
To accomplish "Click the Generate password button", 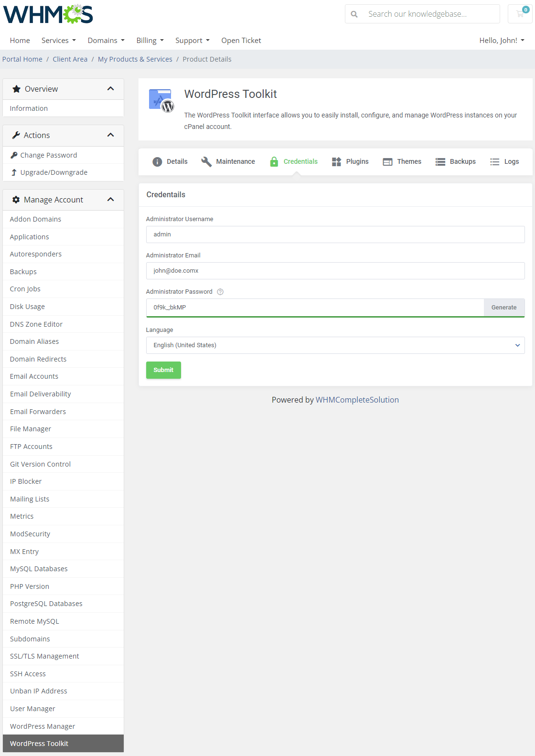I will click(504, 308).
